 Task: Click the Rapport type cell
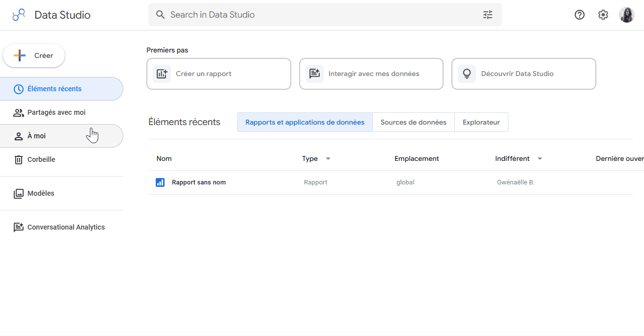pos(316,182)
